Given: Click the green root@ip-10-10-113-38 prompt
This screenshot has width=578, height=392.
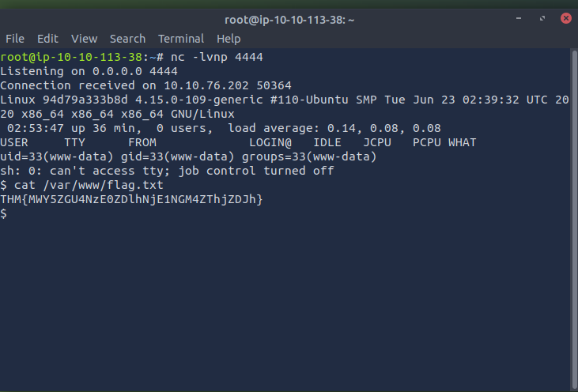Looking at the screenshot, I should (x=71, y=57).
